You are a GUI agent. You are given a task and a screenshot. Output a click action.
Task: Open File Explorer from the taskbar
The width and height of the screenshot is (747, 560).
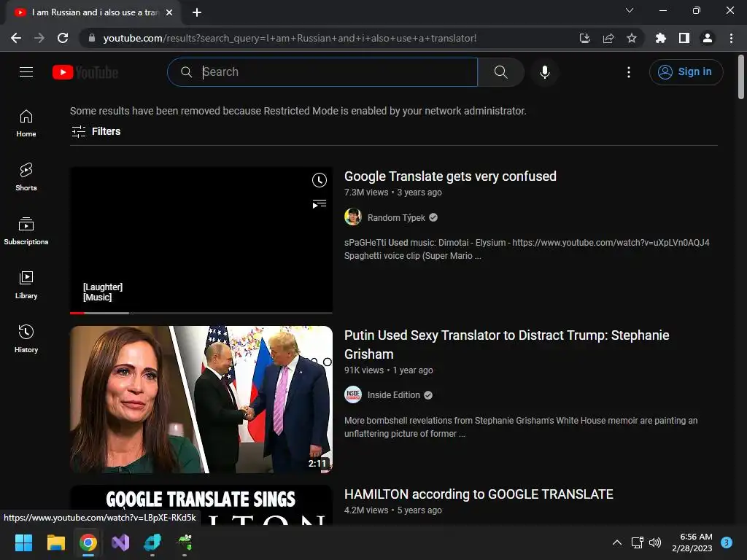[x=55, y=542]
